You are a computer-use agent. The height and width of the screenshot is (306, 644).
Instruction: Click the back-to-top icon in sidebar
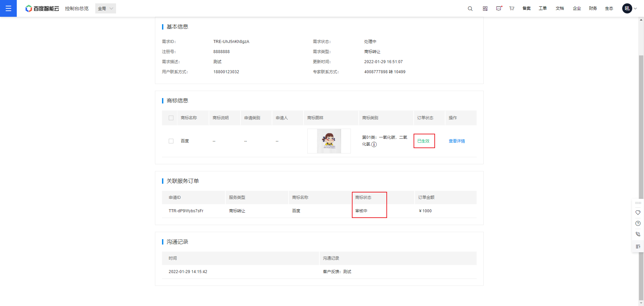coord(638,247)
